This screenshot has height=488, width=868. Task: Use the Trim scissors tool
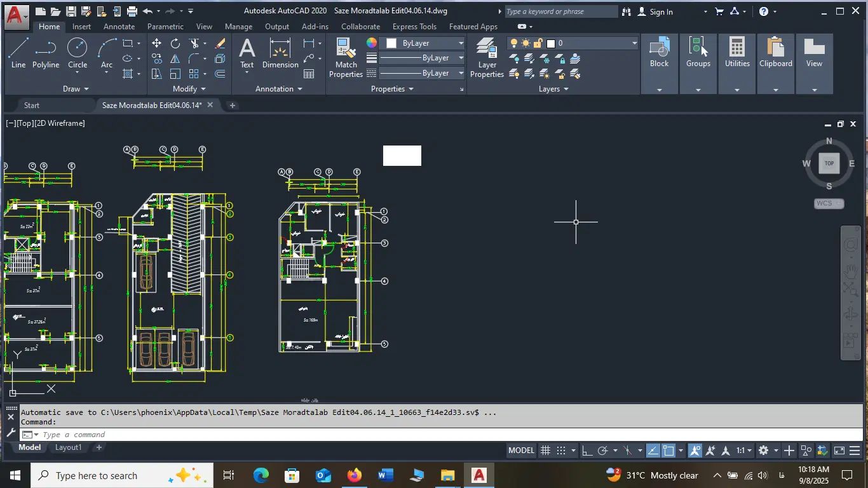coord(194,43)
